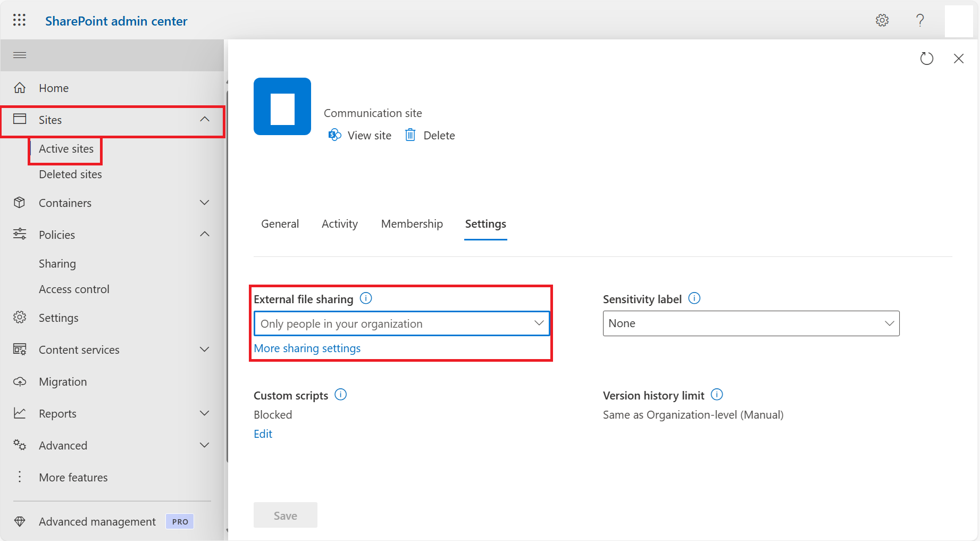Click the Home house icon
This screenshot has width=980, height=541.
(20, 88)
